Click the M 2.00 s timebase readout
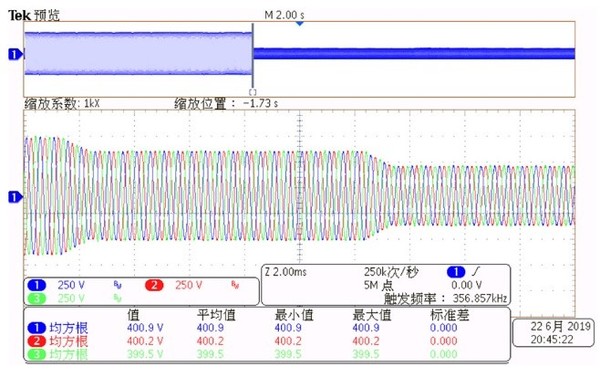Viewport: 600px width, 377px height. pos(284,15)
